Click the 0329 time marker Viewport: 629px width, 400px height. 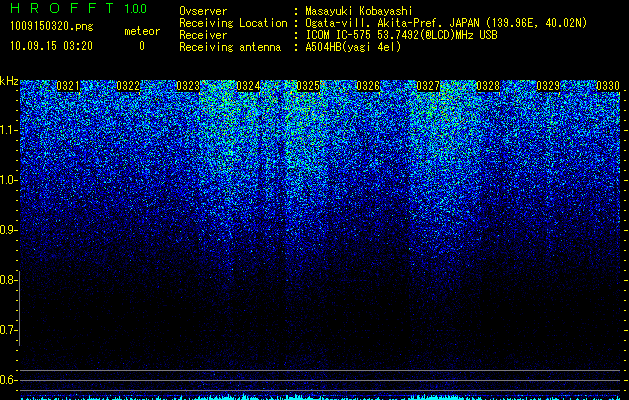pos(548,86)
